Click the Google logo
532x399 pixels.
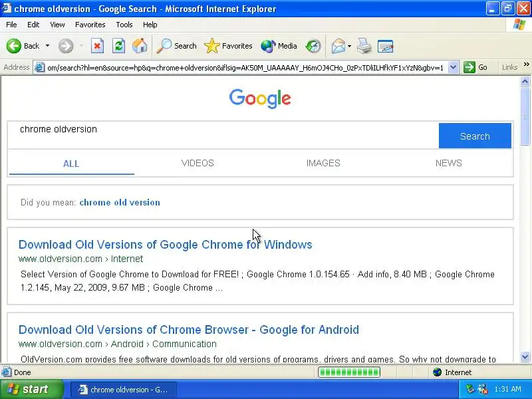(x=260, y=98)
